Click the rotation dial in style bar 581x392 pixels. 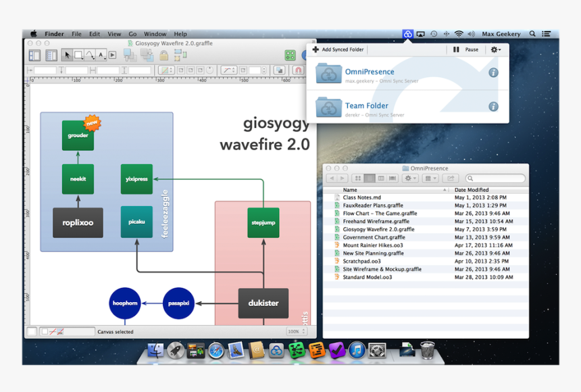[x=209, y=70]
